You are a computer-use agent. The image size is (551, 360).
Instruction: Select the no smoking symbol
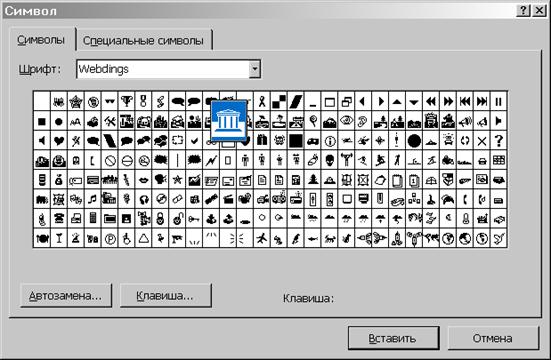[144, 161]
